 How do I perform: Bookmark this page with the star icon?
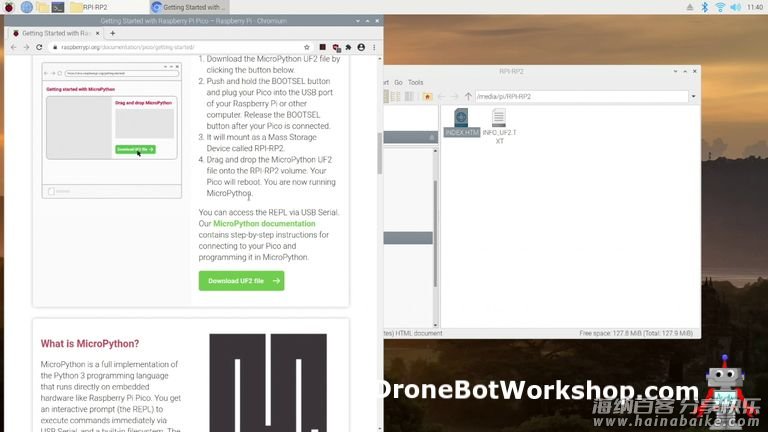pyautogui.click(x=307, y=47)
